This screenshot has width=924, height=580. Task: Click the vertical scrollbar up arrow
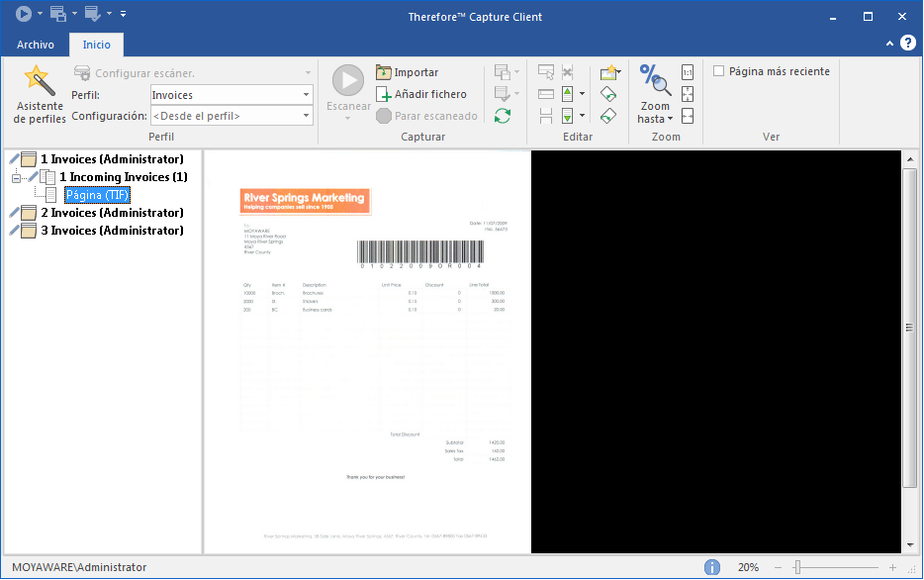(x=910, y=159)
